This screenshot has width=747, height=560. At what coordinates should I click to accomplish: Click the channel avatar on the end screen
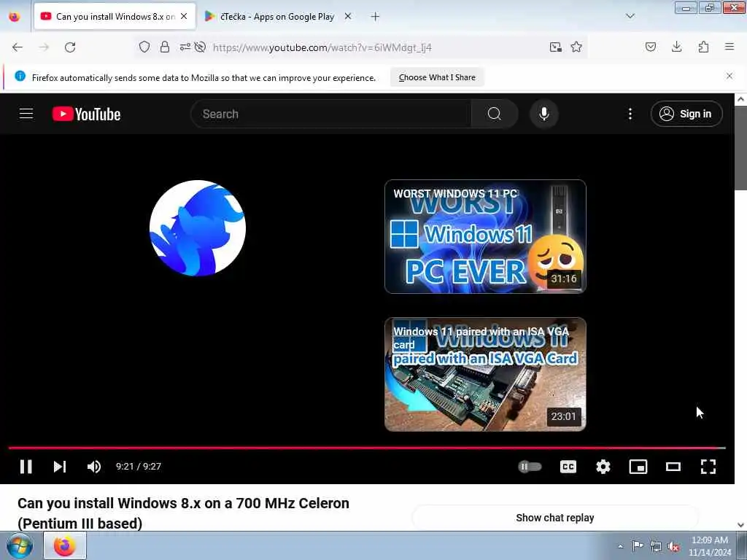click(x=197, y=228)
